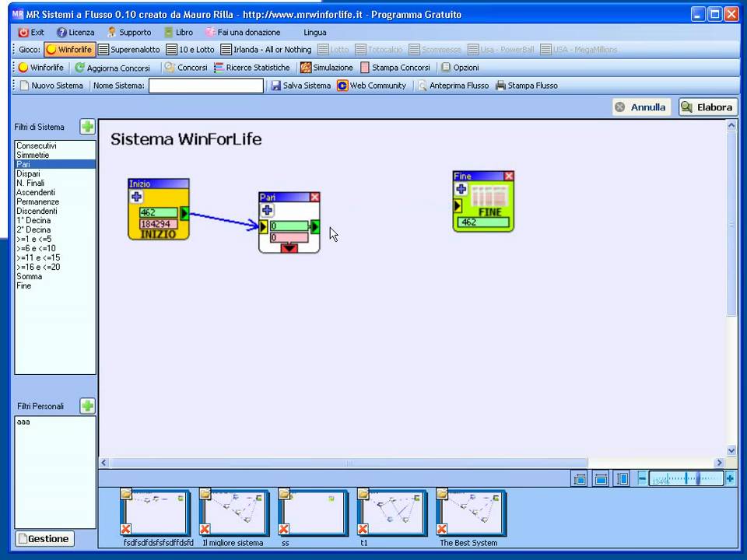Open Web Community

372,86
